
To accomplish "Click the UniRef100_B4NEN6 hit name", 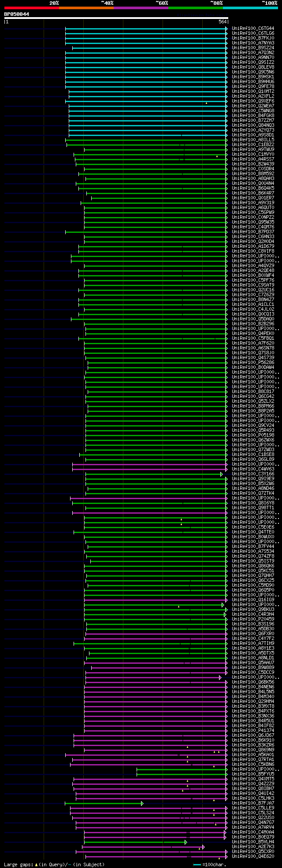I will click(253, 687).
